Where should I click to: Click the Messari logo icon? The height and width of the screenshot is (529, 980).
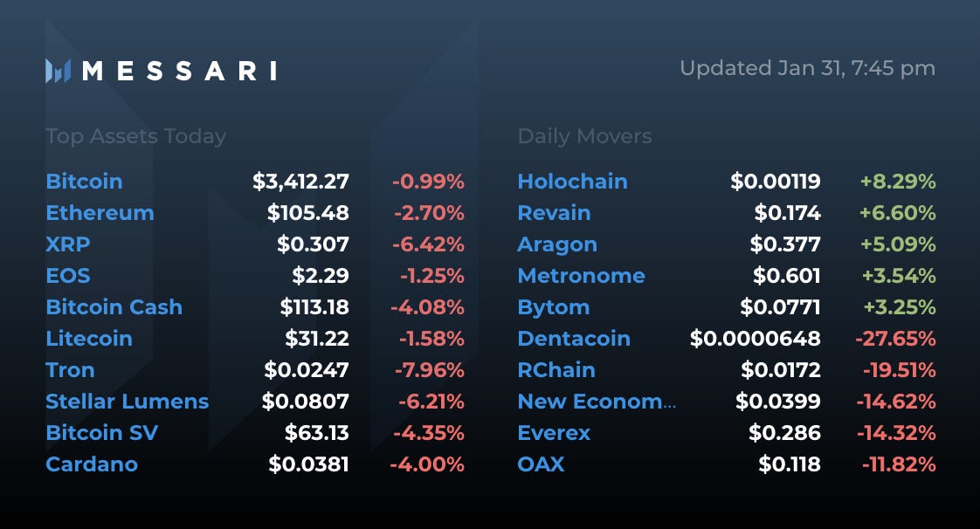[58, 71]
